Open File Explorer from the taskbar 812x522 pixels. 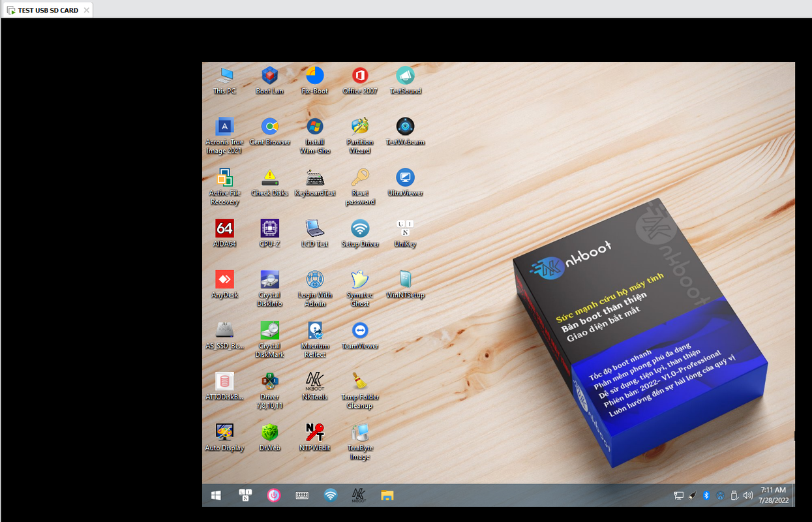click(387, 495)
